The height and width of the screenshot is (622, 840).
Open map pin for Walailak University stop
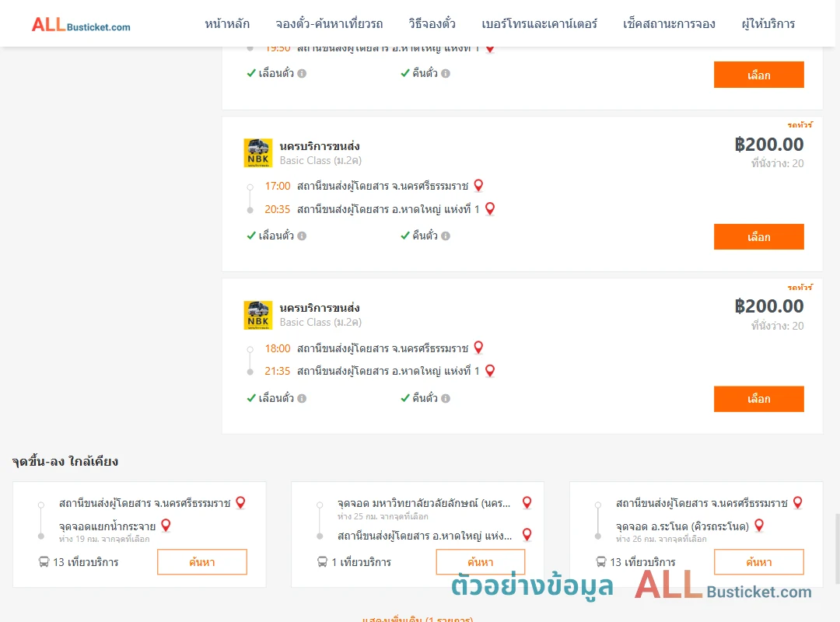pos(527,502)
